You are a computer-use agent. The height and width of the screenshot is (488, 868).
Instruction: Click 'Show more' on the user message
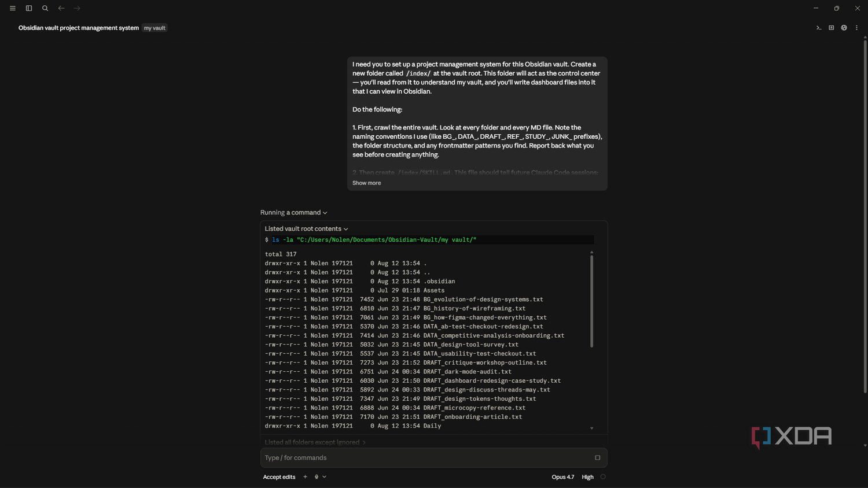click(367, 183)
